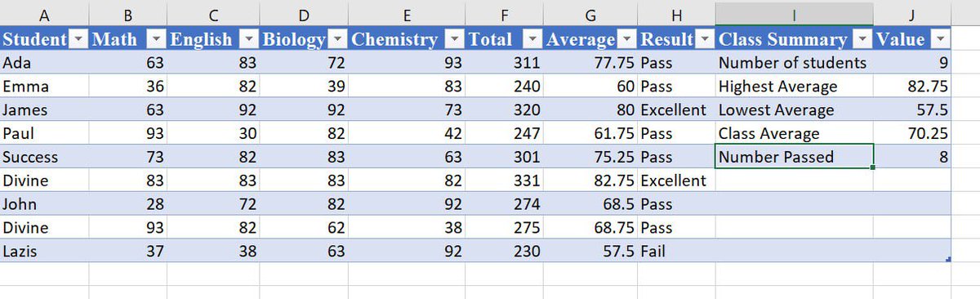The image size is (980, 299).
Task: Select the Number of students cell
Action: (794, 63)
